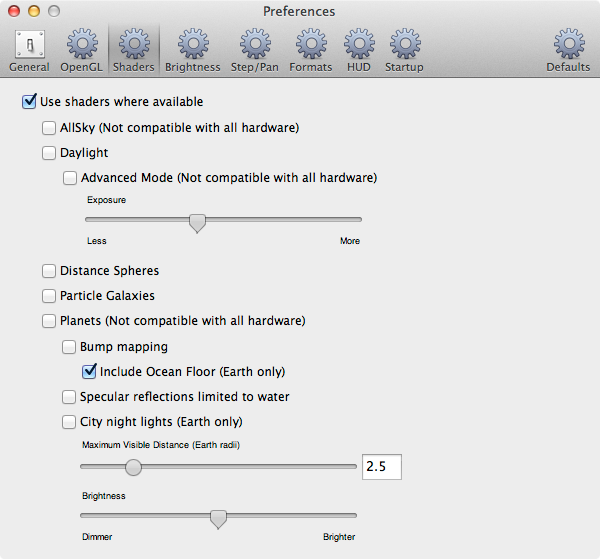
Task: Open the Formats preferences pane
Action: [x=311, y=50]
